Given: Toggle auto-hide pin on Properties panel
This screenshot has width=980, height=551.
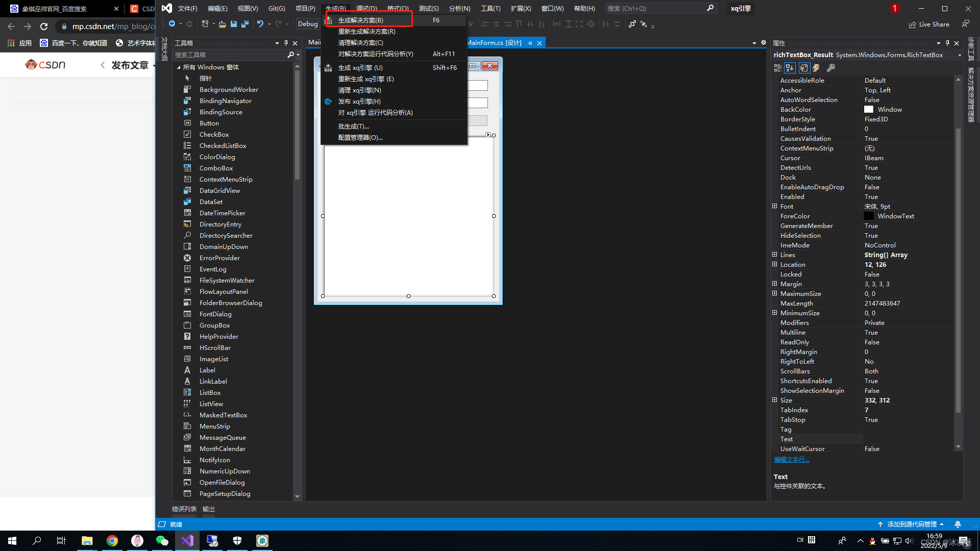Looking at the screenshot, I should (947, 43).
